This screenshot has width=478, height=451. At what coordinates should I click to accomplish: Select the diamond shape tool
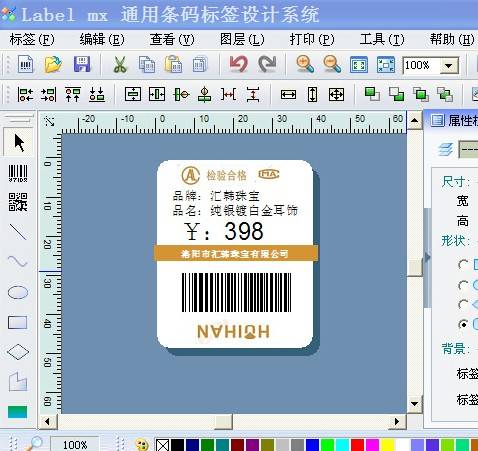[x=18, y=352]
